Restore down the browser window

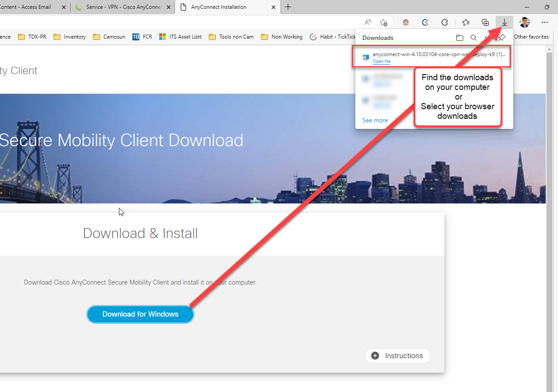click(547, 7)
